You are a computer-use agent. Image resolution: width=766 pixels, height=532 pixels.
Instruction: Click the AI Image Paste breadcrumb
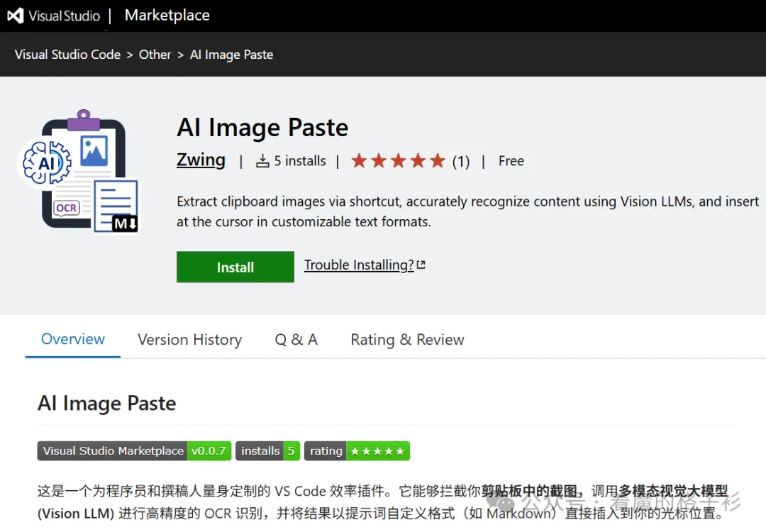pyautogui.click(x=231, y=54)
